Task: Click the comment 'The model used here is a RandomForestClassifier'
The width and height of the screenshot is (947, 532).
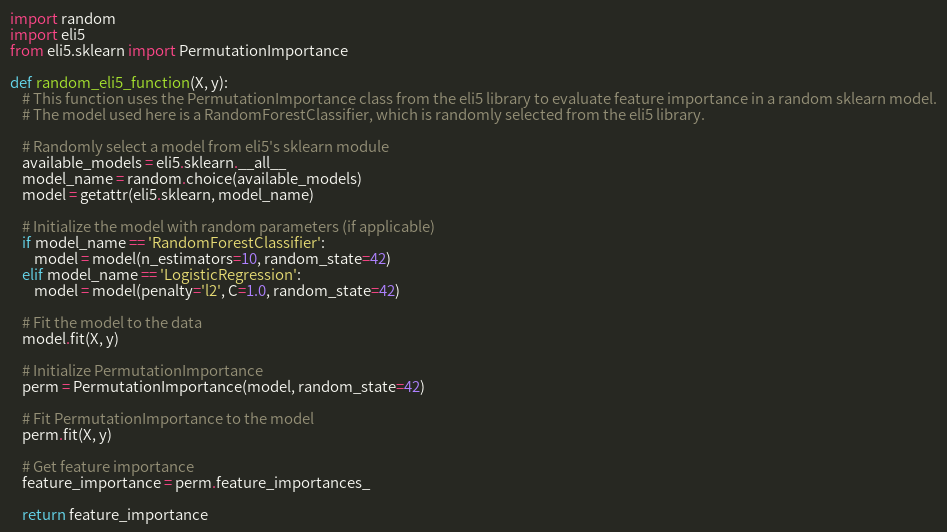Action: (363, 115)
